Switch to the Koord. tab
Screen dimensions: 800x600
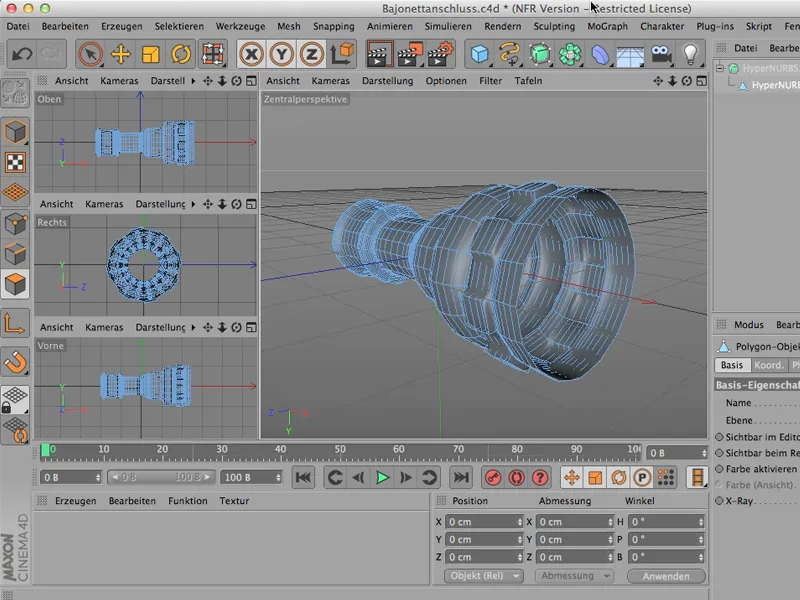768,365
